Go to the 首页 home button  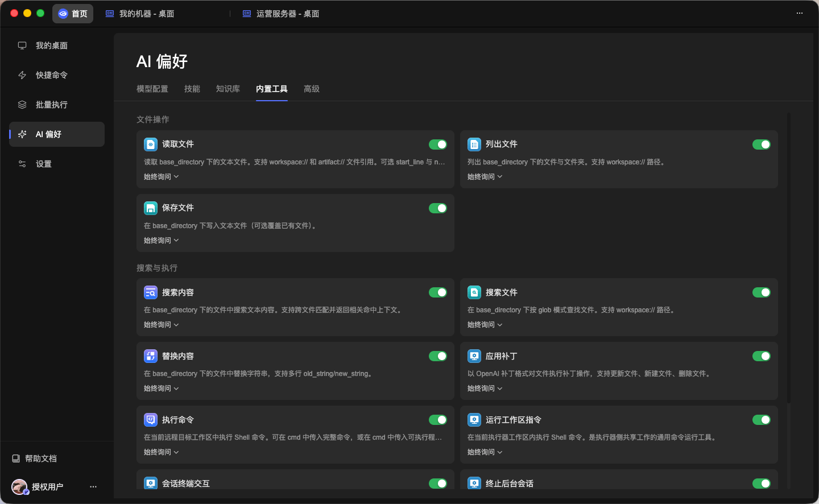[73, 14]
